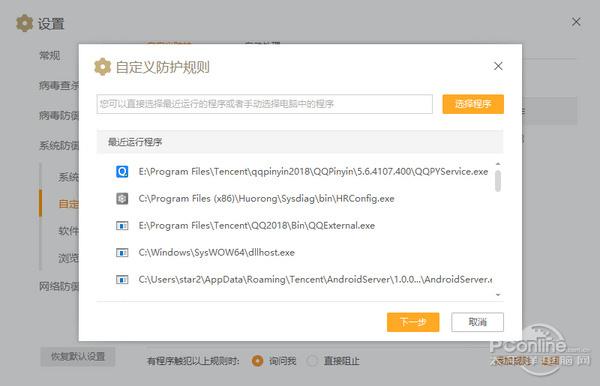
Task: Click the program path input field
Action: point(264,104)
